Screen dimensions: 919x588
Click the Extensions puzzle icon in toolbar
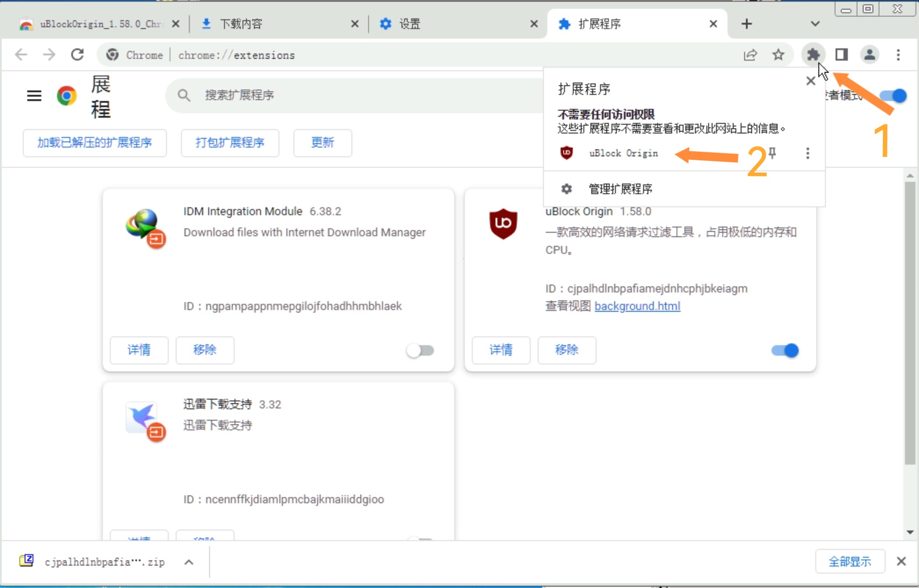tap(813, 55)
